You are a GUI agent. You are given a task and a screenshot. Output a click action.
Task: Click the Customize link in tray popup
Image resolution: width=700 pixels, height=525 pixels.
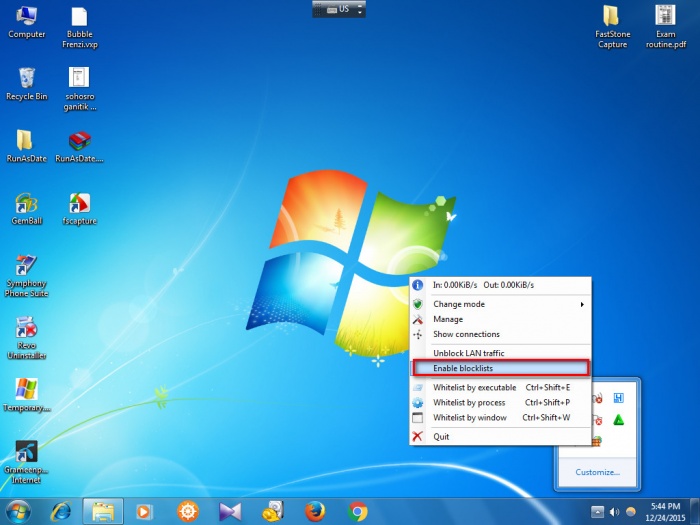597,472
